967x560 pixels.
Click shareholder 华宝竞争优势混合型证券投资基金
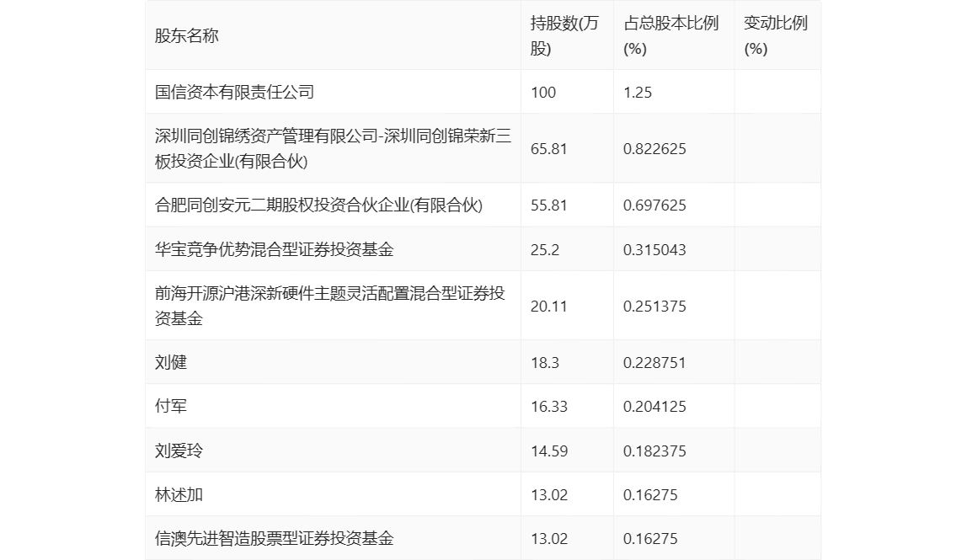coord(275,249)
